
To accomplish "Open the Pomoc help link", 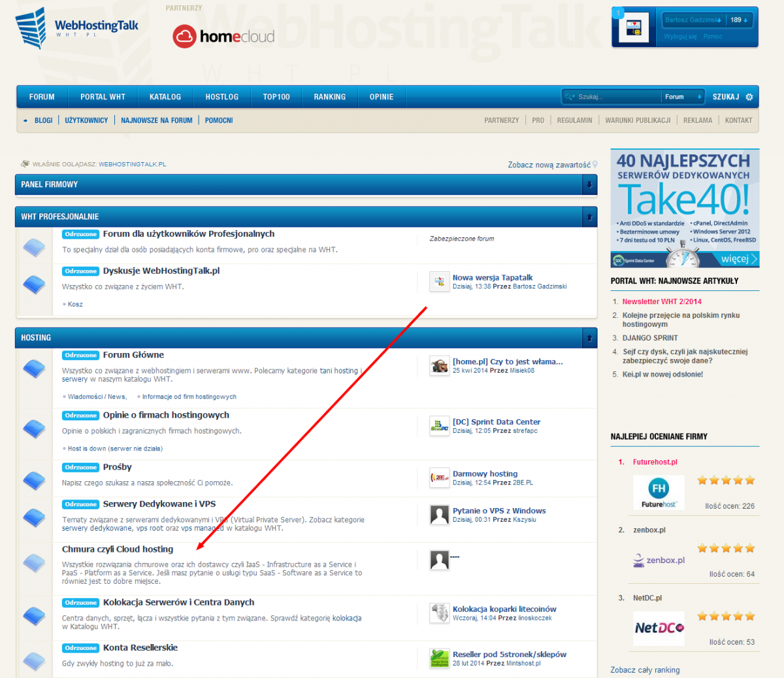I will tap(713, 37).
